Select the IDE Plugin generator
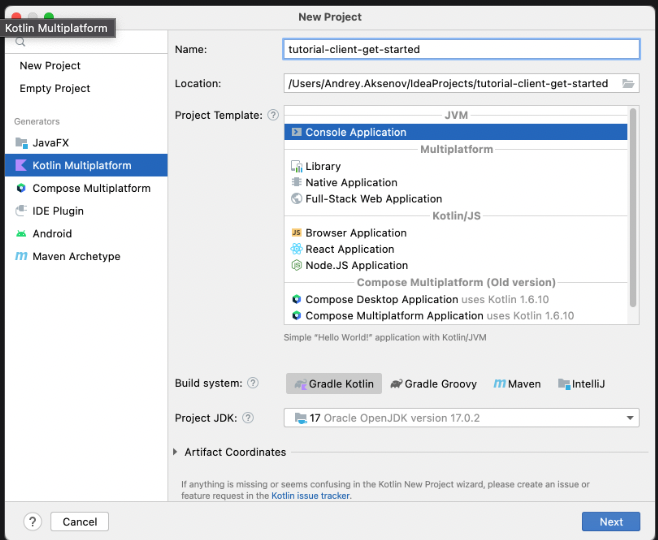 point(86,211)
